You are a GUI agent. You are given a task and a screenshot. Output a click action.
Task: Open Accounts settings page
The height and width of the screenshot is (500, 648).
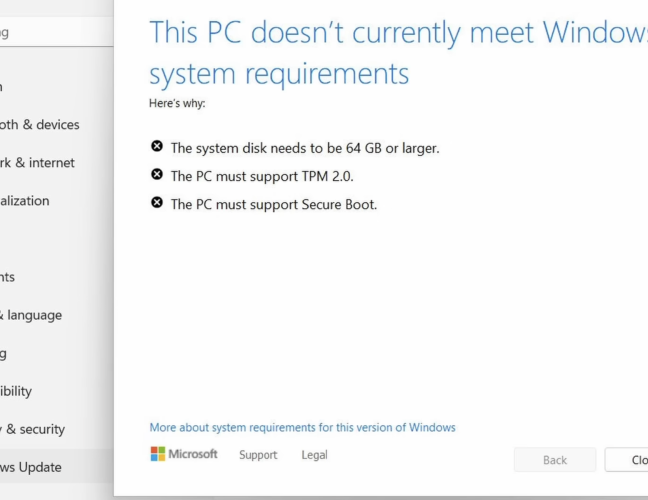(8, 277)
